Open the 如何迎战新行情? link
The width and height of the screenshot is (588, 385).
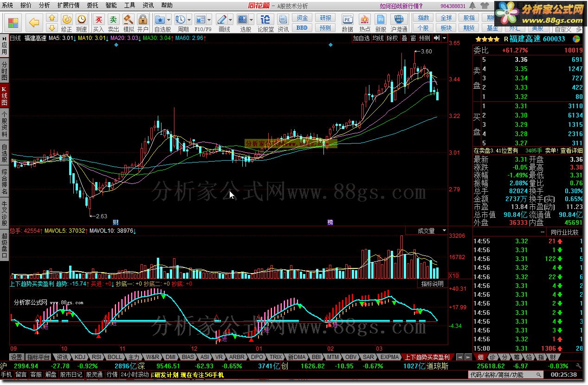click(401, 6)
